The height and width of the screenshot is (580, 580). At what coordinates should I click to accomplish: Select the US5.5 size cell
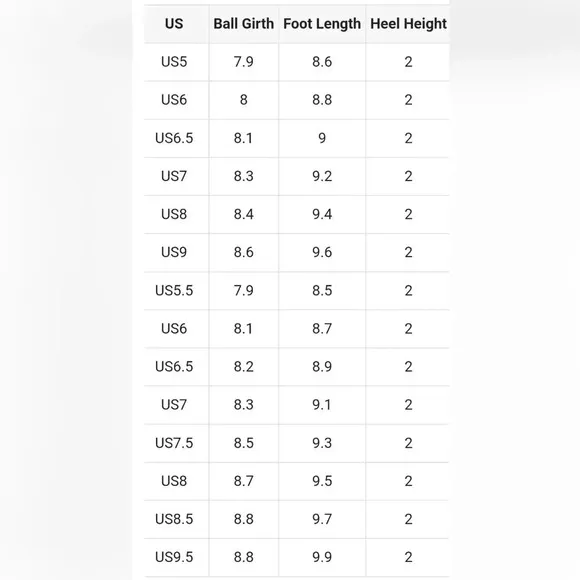coord(174,290)
